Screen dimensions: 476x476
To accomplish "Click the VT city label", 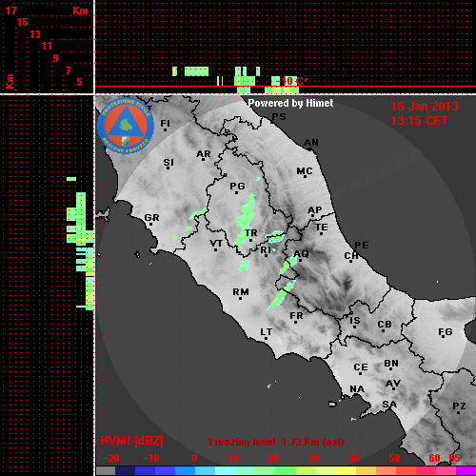I will pos(216,244).
